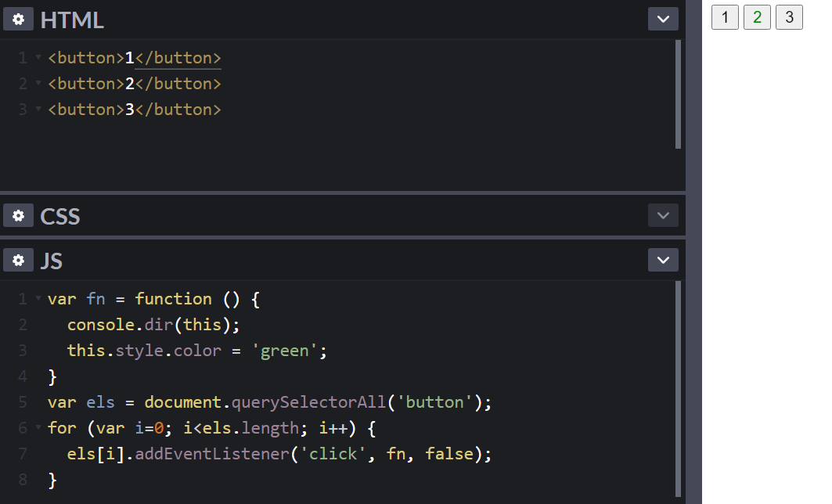
Task: Click the HTML editor vertical scrollbar
Action: [678, 95]
